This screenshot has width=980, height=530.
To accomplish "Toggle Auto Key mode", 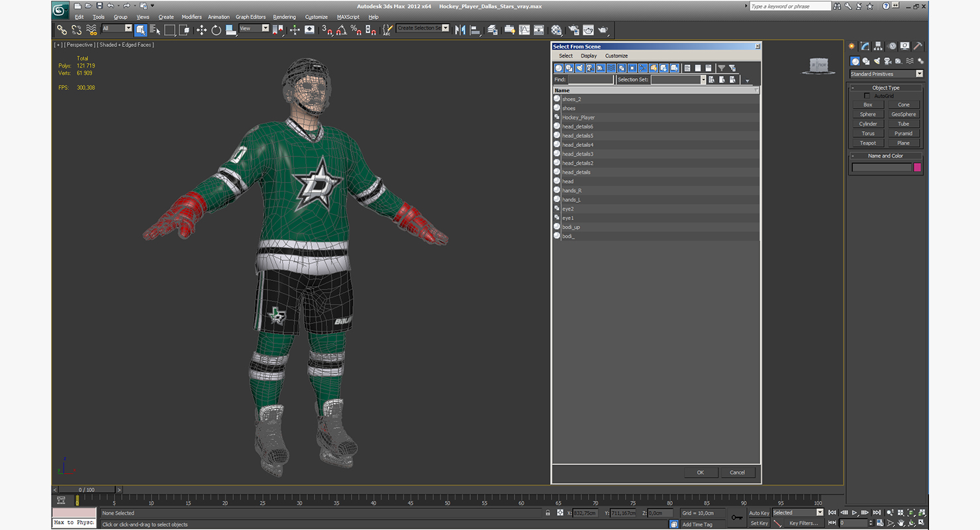I will (759, 513).
